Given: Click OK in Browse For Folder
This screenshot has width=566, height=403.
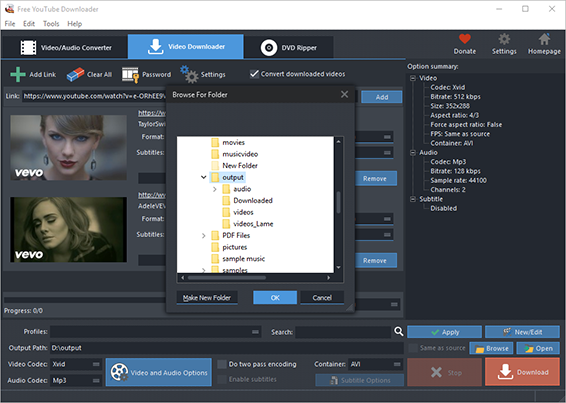Looking at the screenshot, I should coord(275,298).
